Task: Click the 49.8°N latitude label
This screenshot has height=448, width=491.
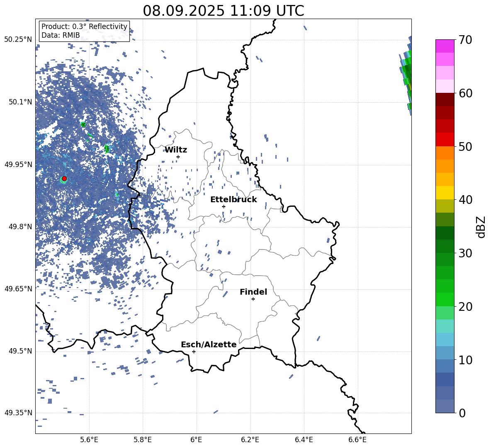Action: tap(20, 227)
